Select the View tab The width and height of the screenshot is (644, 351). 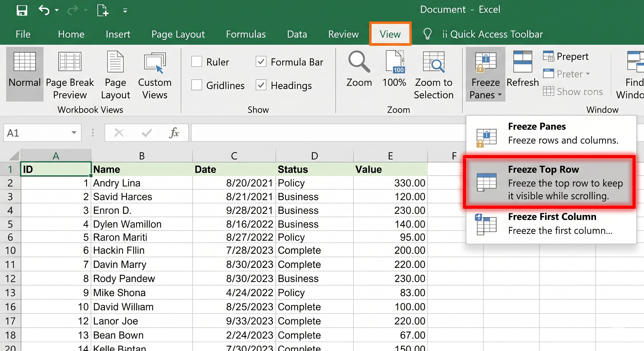tap(390, 34)
